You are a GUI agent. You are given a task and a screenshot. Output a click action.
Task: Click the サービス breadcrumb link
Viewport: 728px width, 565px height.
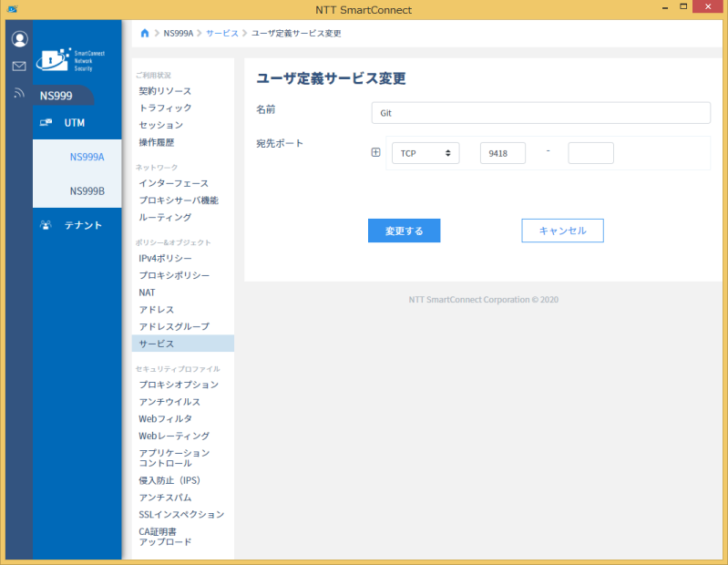(222, 34)
